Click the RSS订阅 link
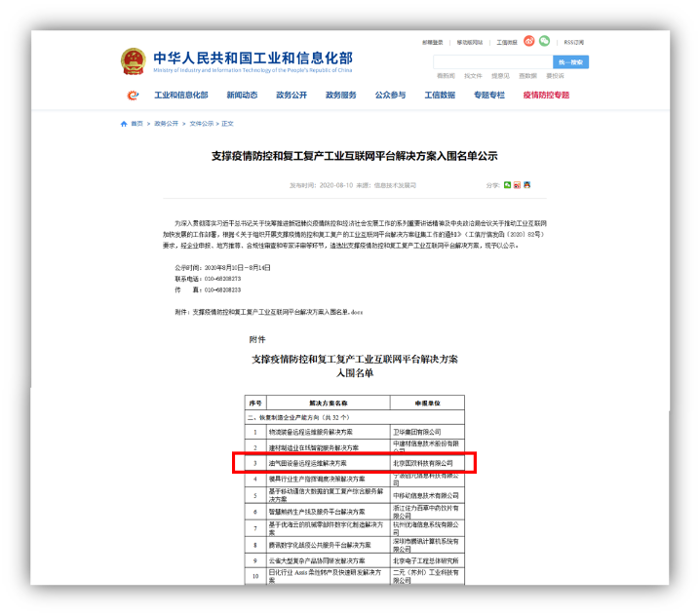 (x=573, y=43)
